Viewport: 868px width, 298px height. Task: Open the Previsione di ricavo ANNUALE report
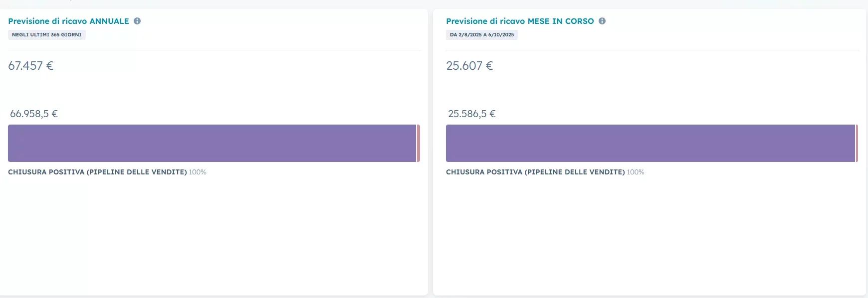[x=68, y=21]
